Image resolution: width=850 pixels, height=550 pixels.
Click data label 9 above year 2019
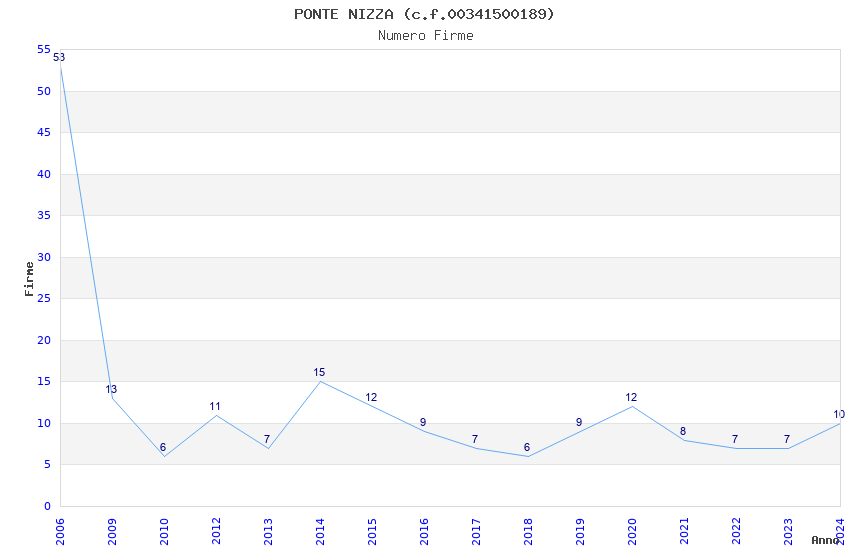click(x=579, y=422)
